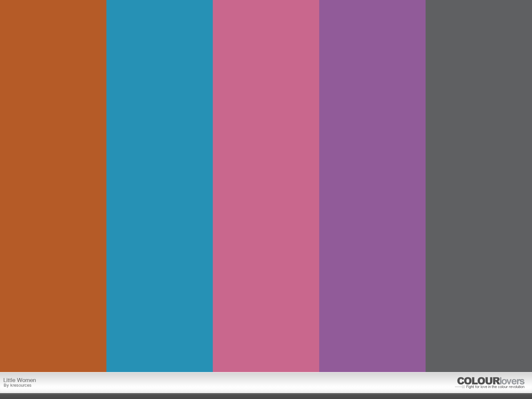The width and height of the screenshot is (532, 399).
Task: Select the teal blue color stripe
Action: click(x=160, y=186)
